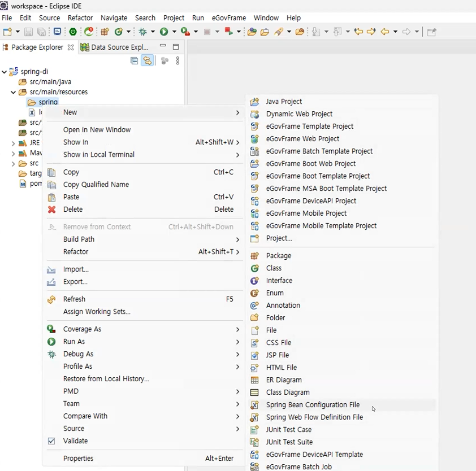
Task: Switch to Data Source Explorer tab
Action: (x=115, y=47)
